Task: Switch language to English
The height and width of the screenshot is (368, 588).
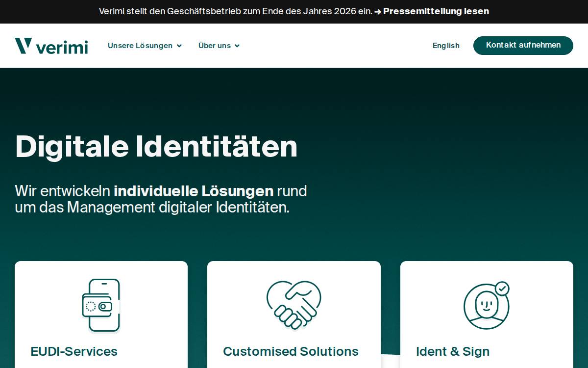Action: [446, 46]
